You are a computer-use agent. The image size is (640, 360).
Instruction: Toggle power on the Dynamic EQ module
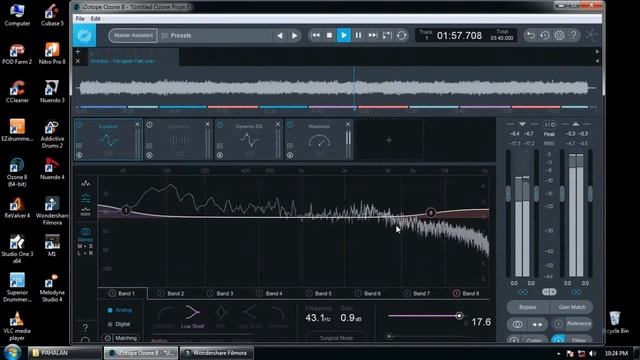coord(220,124)
